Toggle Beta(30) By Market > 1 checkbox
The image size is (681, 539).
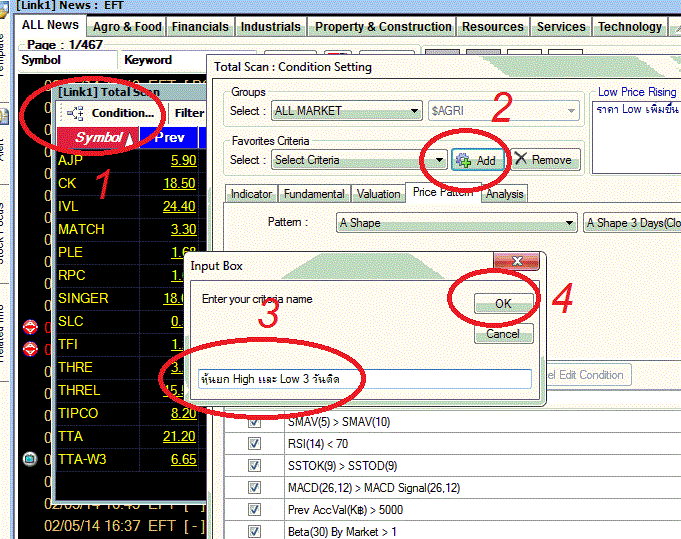254,532
